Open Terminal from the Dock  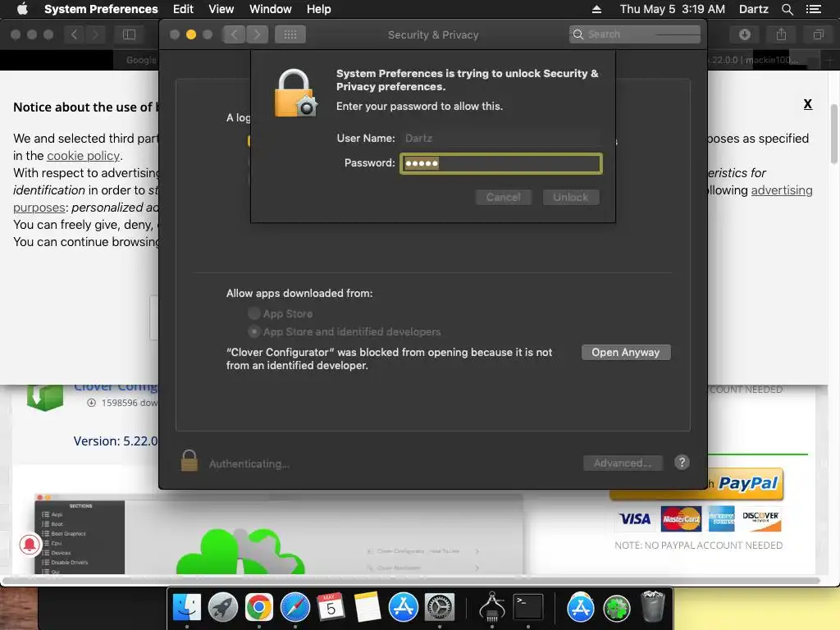pyautogui.click(x=528, y=608)
